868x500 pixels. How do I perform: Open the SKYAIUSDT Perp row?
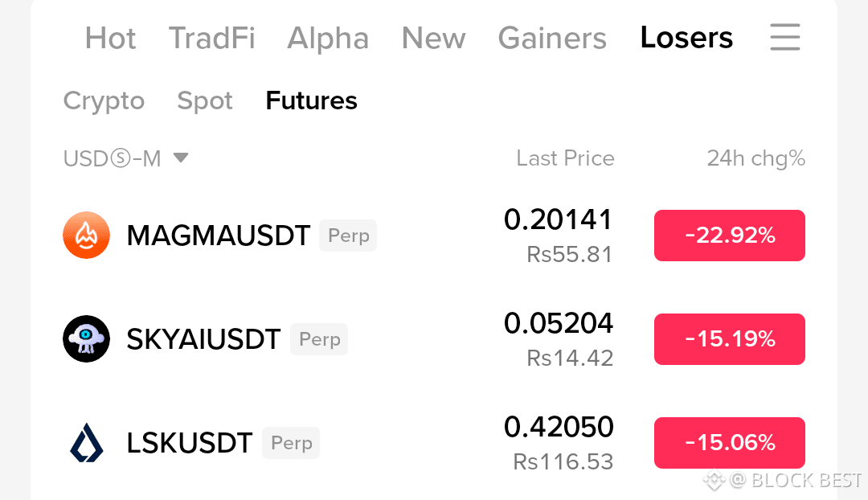pyautogui.click(x=433, y=339)
